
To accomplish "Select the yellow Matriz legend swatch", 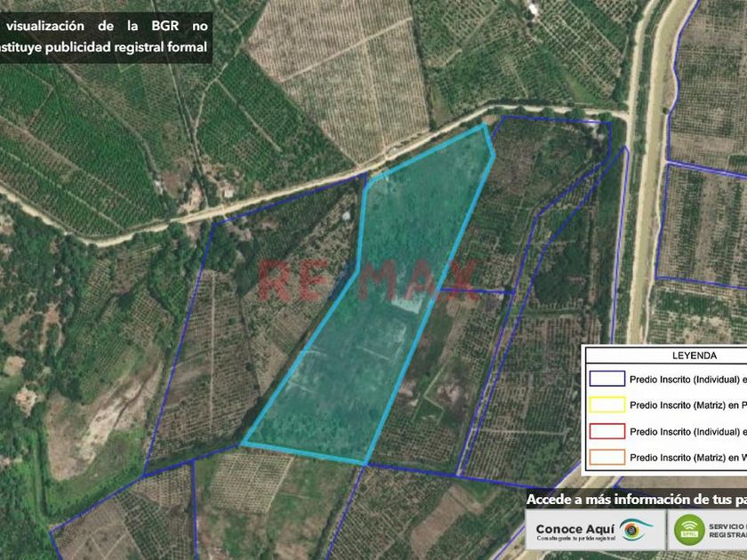I will [x=606, y=404].
